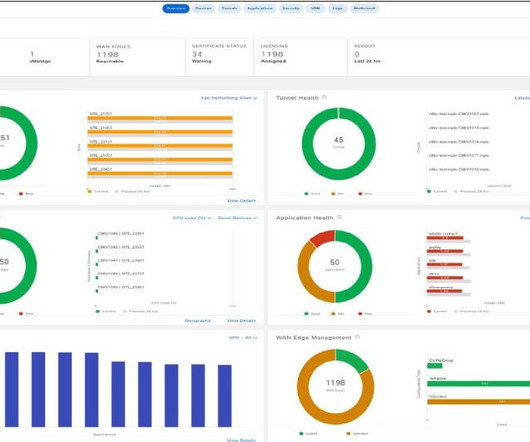This screenshot has width=530, height=442.
Task: Open the Multicloud tab
Action: 364,8
